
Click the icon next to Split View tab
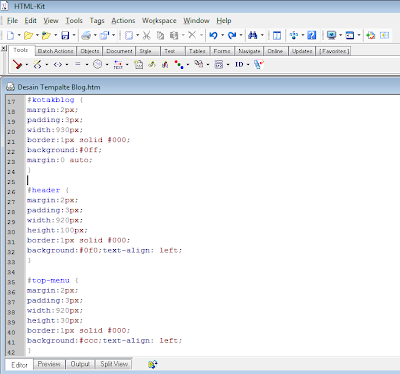click(x=153, y=364)
